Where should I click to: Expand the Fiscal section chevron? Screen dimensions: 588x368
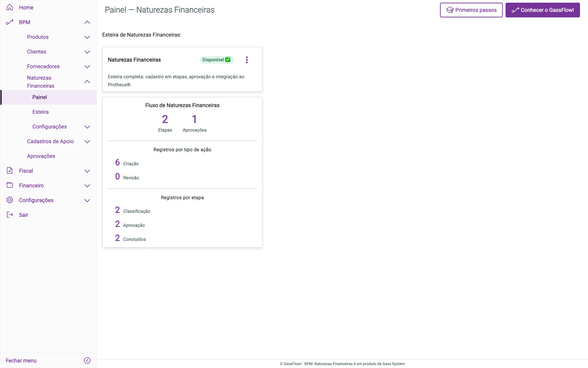[x=87, y=171]
